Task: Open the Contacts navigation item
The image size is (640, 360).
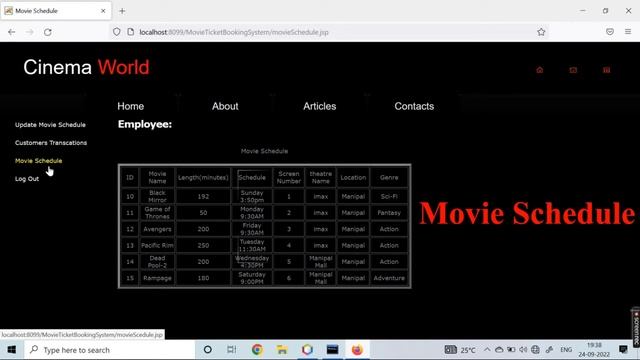Action: (414, 106)
